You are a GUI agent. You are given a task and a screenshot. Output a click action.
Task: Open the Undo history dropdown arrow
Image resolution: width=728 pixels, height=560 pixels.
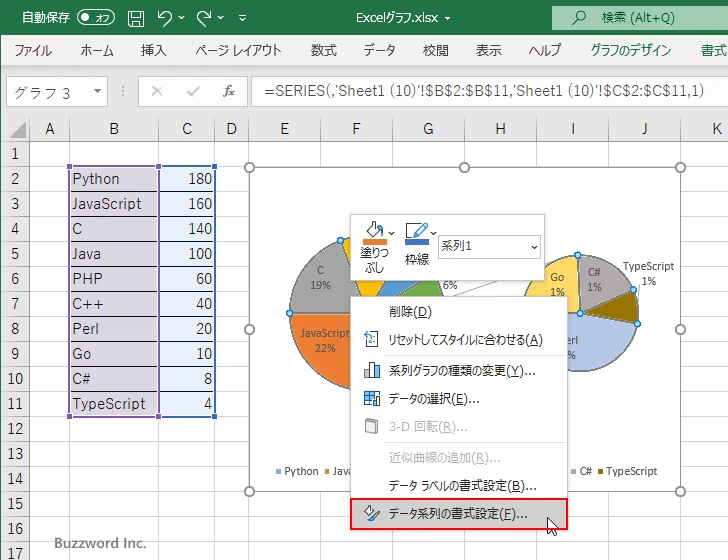tap(182, 18)
